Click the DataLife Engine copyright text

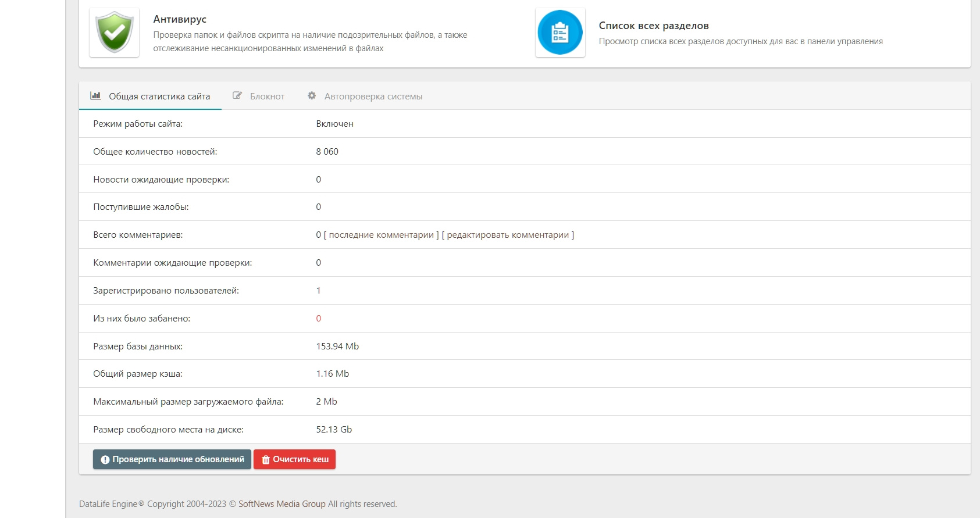(238, 504)
